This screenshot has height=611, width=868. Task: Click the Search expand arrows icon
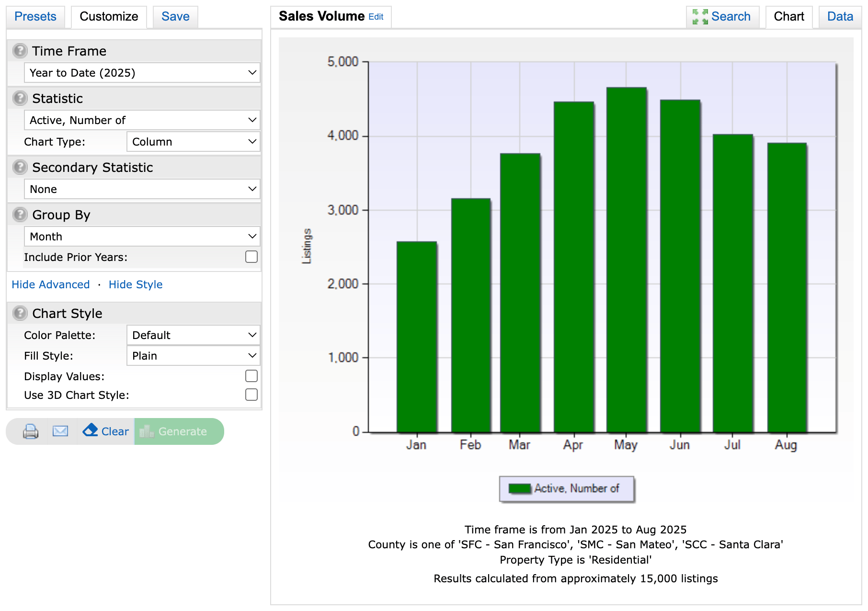tap(700, 17)
